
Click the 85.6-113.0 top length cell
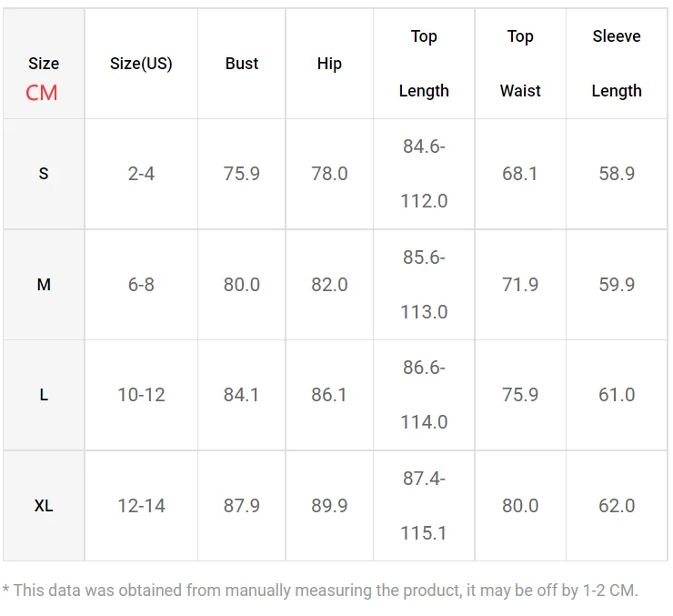(x=424, y=285)
